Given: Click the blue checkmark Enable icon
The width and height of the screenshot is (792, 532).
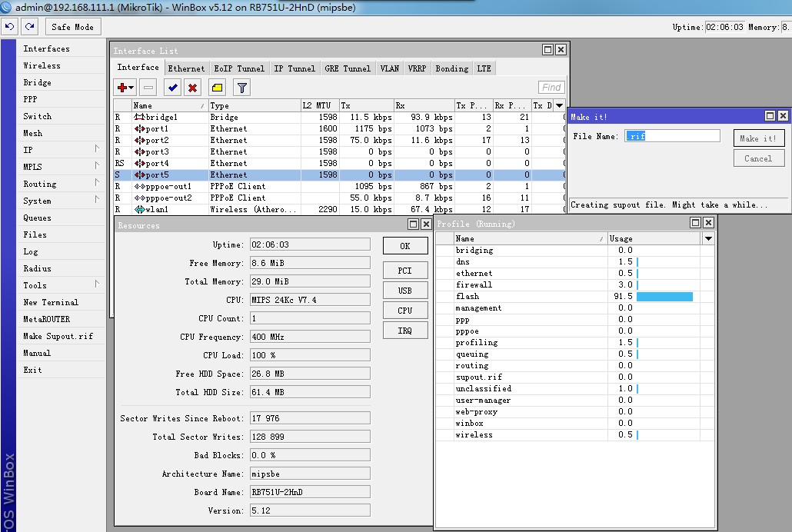Looking at the screenshot, I should tap(172, 88).
